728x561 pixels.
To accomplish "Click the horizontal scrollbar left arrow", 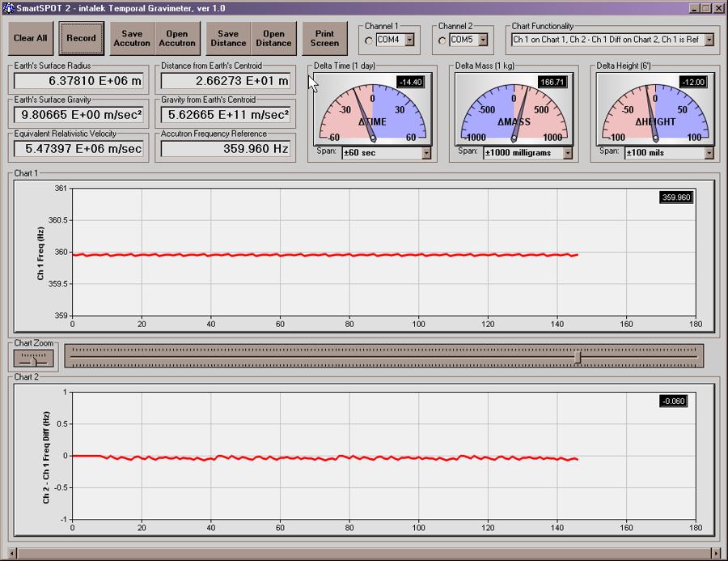I will pyautogui.click(x=14, y=554).
